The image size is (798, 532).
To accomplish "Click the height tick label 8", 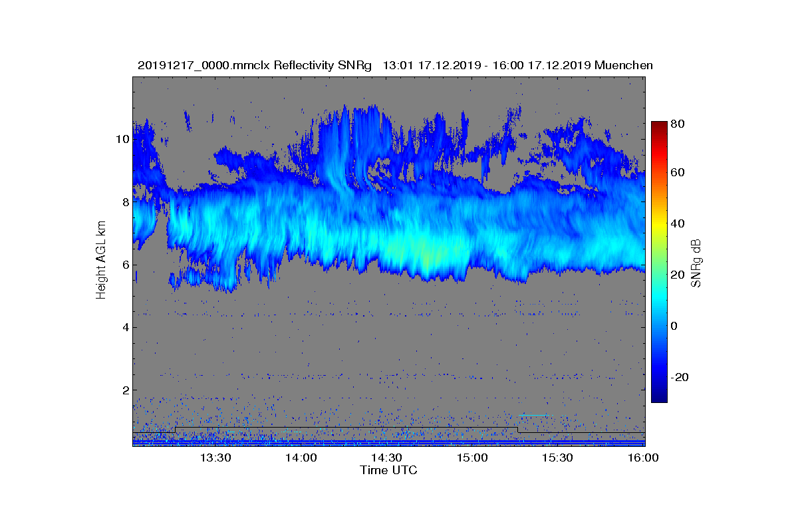I will tap(124, 202).
